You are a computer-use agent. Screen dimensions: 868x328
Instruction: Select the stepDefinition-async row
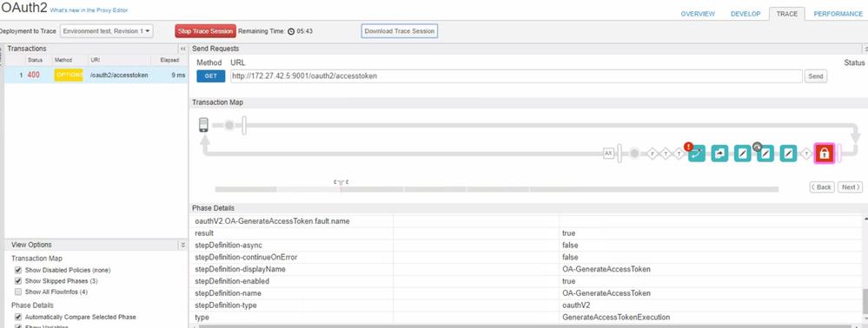coord(526,246)
